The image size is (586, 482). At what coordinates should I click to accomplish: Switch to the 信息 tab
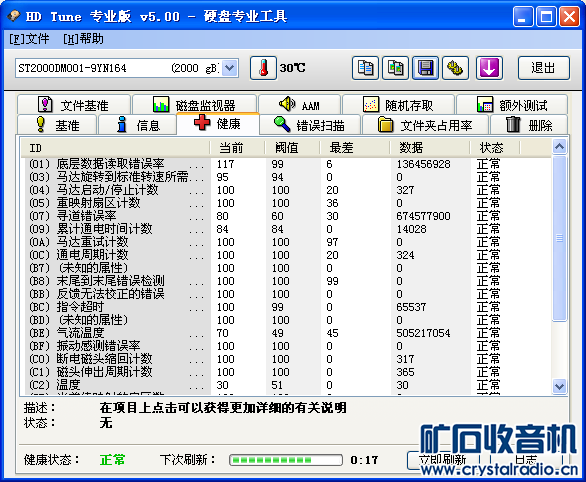pyautogui.click(x=137, y=125)
